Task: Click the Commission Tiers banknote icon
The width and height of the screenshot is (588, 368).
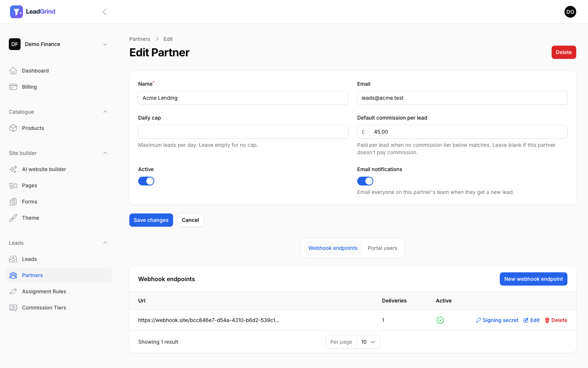Action: click(x=13, y=308)
